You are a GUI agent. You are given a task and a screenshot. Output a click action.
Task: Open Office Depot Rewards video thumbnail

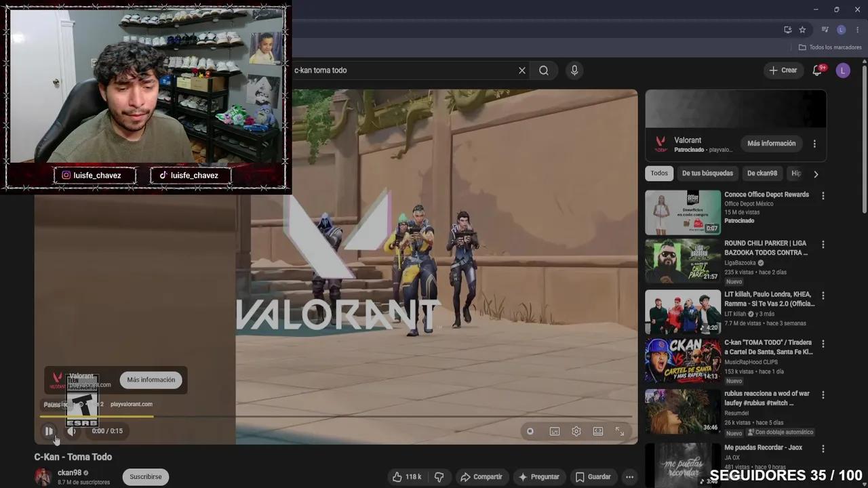tap(683, 212)
